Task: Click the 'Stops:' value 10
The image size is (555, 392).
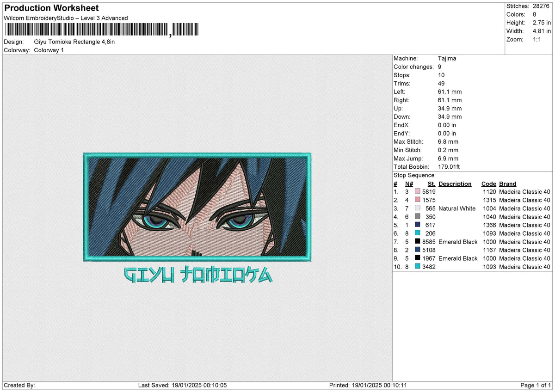Action: 441,75
